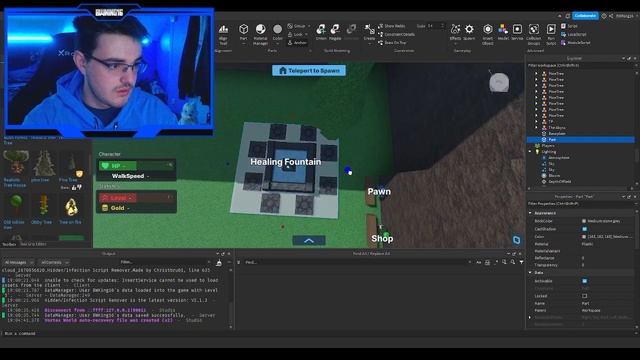640x360 pixels.
Task: Open All Contexts dropdown in Output
Action: [54, 262]
